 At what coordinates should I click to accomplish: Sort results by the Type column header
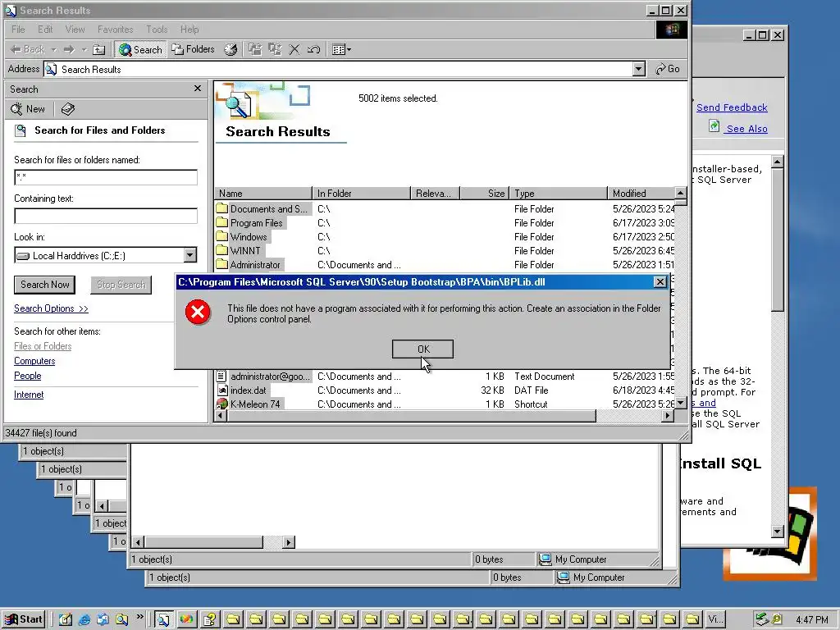pyautogui.click(x=558, y=194)
